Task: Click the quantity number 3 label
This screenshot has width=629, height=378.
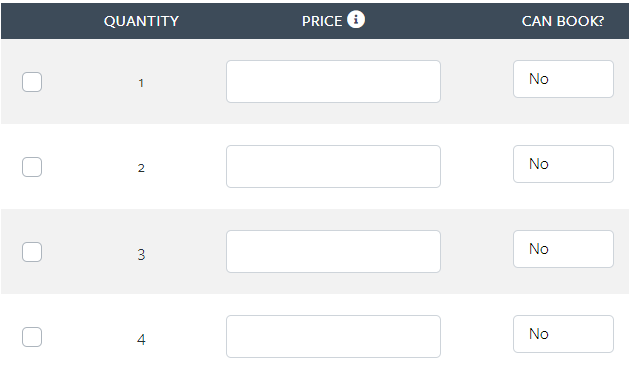Action: click(141, 254)
